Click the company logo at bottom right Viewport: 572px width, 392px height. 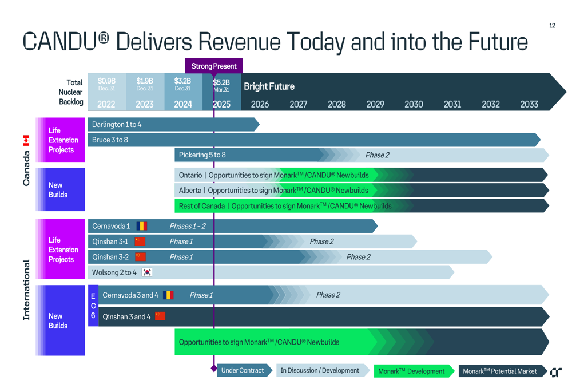coord(555,373)
